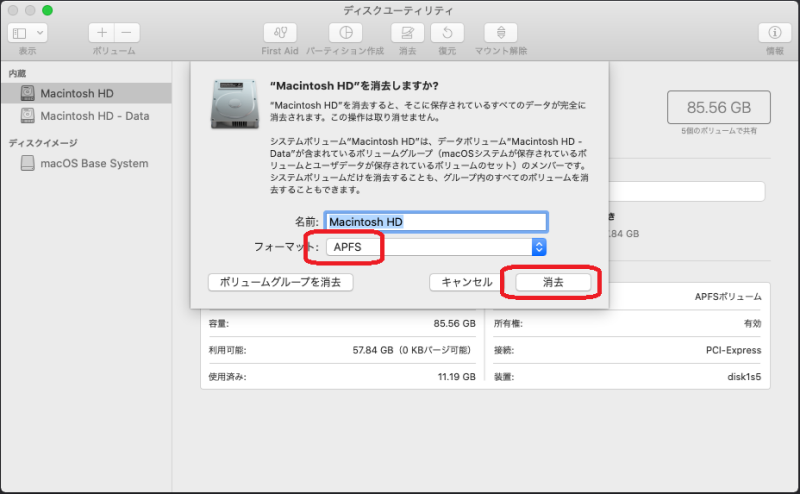Open the partition creation tool icon

pyautogui.click(x=345, y=33)
